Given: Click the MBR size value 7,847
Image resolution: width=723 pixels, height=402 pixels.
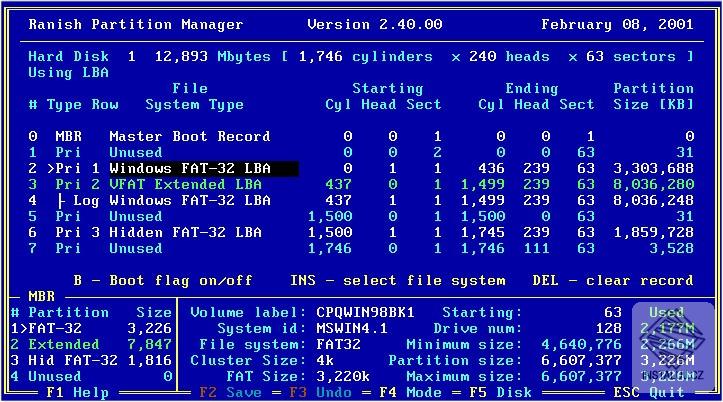Looking at the screenshot, I should 149,344.
